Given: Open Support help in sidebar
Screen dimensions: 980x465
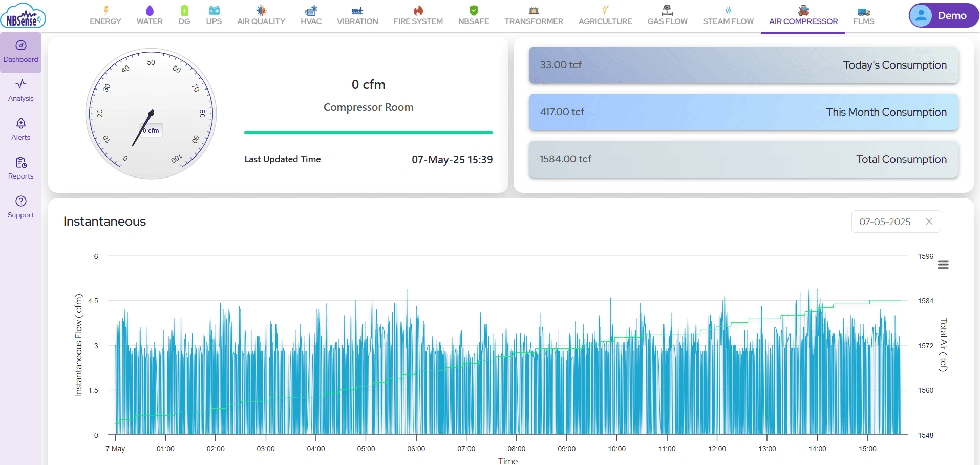Looking at the screenshot, I should pos(20,207).
